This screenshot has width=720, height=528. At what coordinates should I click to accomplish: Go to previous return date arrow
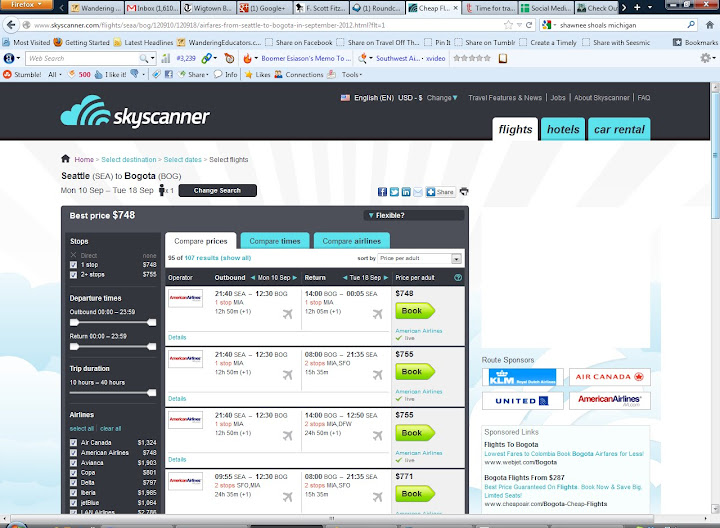[x=345, y=278]
